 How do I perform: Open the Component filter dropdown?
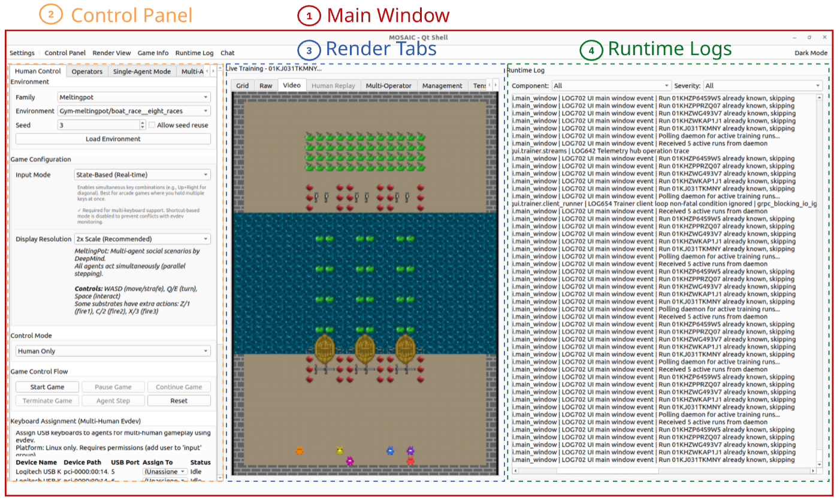coord(611,86)
